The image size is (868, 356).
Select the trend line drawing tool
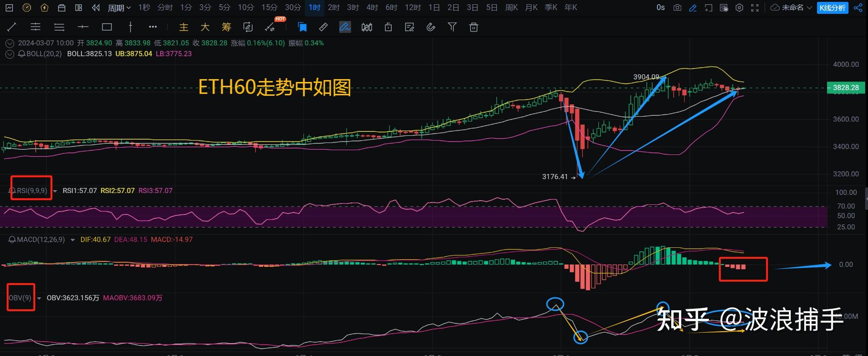click(x=12, y=27)
